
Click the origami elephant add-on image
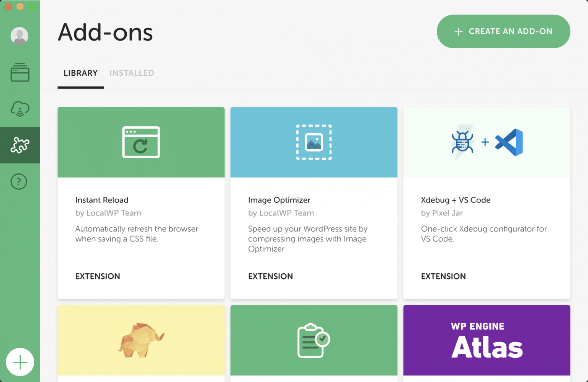tap(140, 340)
